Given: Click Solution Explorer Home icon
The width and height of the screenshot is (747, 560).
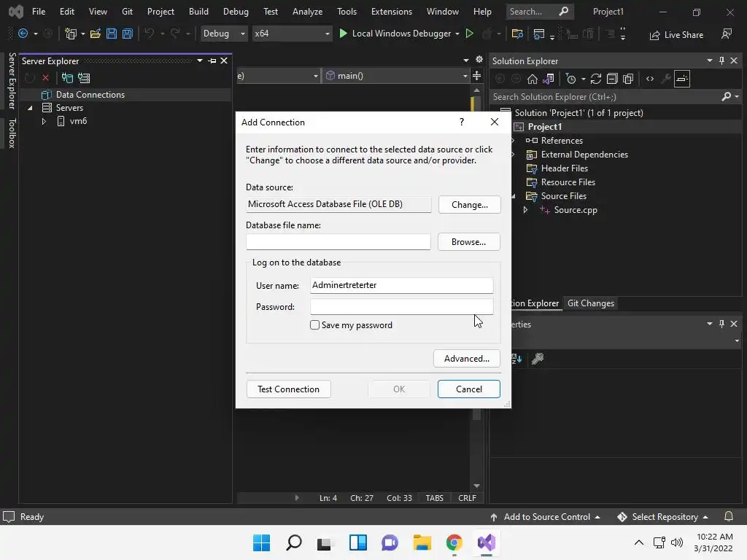Looking at the screenshot, I should coord(532,79).
